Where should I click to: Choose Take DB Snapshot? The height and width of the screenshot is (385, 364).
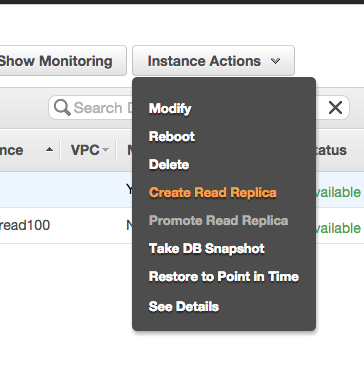(x=207, y=249)
